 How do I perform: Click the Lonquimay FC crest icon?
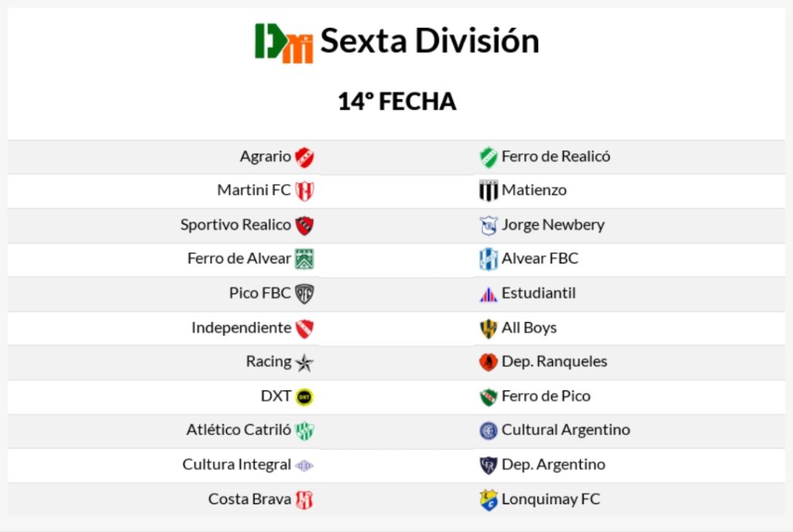488,499
